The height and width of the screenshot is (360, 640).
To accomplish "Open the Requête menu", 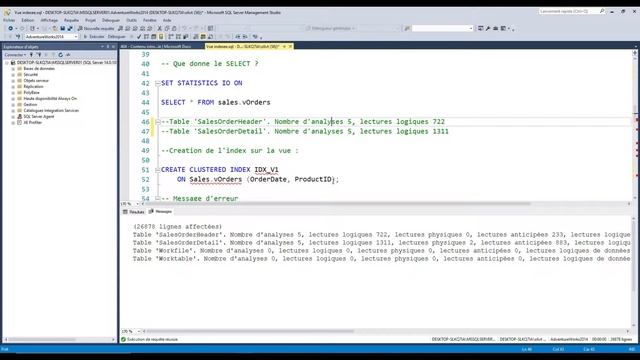I will click(x=71, y=20).
